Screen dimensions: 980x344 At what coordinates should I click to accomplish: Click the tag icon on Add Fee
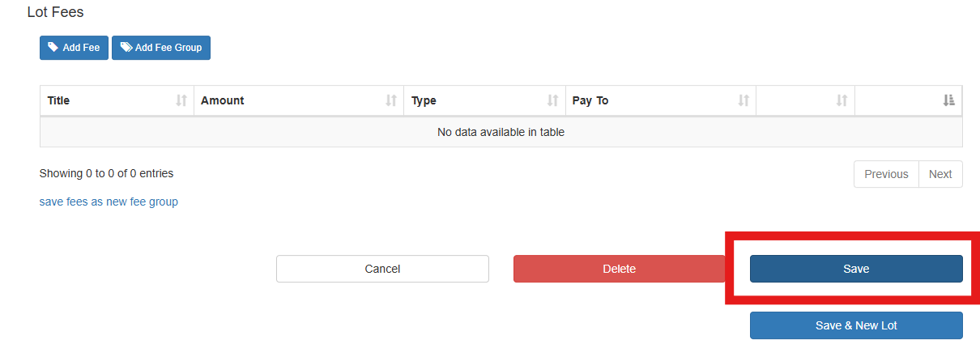(x=53, y=48)
